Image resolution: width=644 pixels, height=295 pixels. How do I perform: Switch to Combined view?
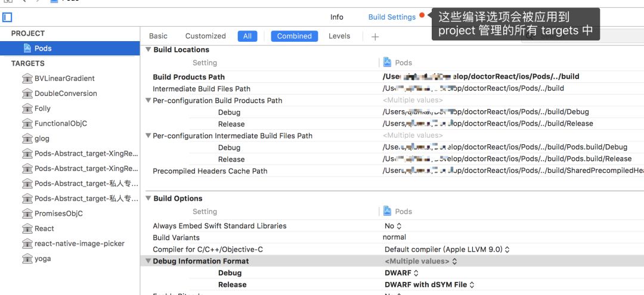point(294,36)
